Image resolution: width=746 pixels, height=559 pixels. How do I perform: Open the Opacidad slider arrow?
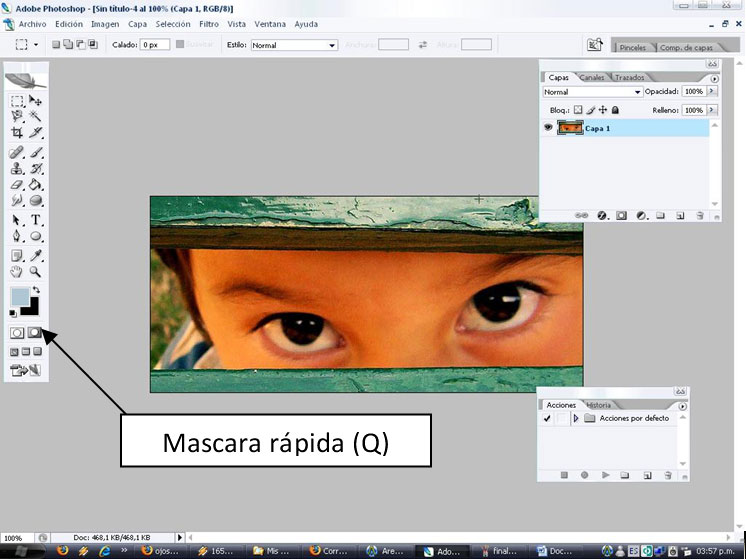[x=712, y=91]
